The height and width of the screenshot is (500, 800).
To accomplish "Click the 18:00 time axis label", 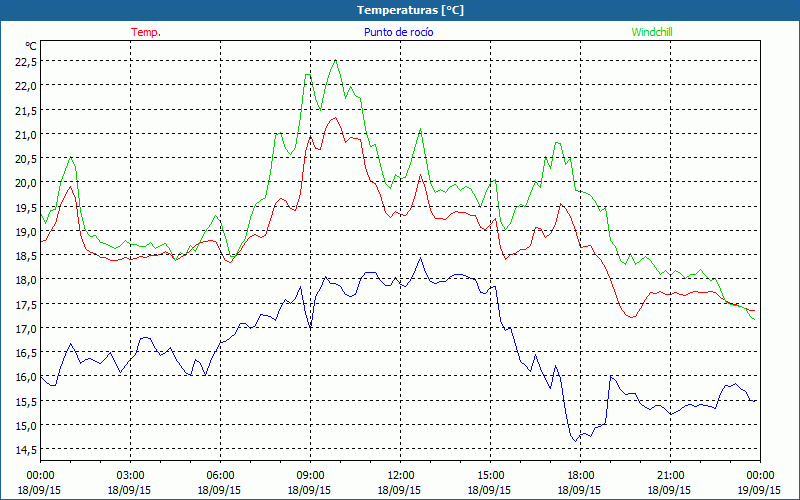I will (x=581, y=476).
